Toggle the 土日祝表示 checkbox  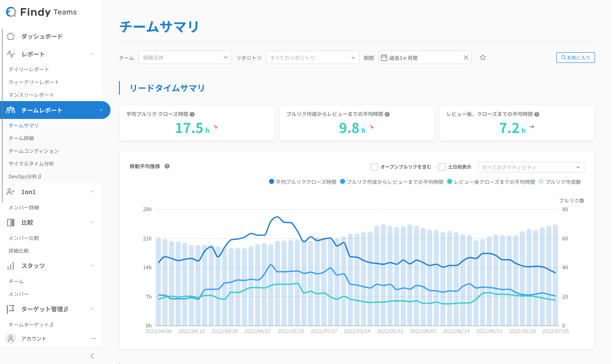[x=442, y=167]
